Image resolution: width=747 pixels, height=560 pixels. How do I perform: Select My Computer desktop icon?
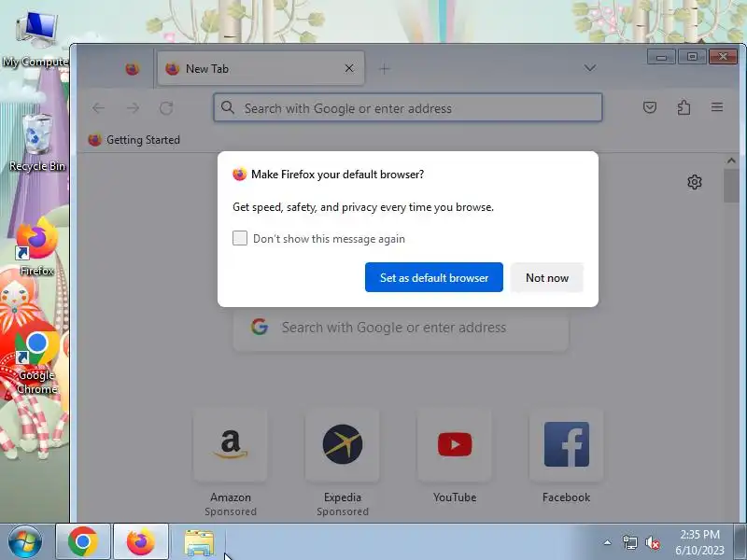click(36, 40)
